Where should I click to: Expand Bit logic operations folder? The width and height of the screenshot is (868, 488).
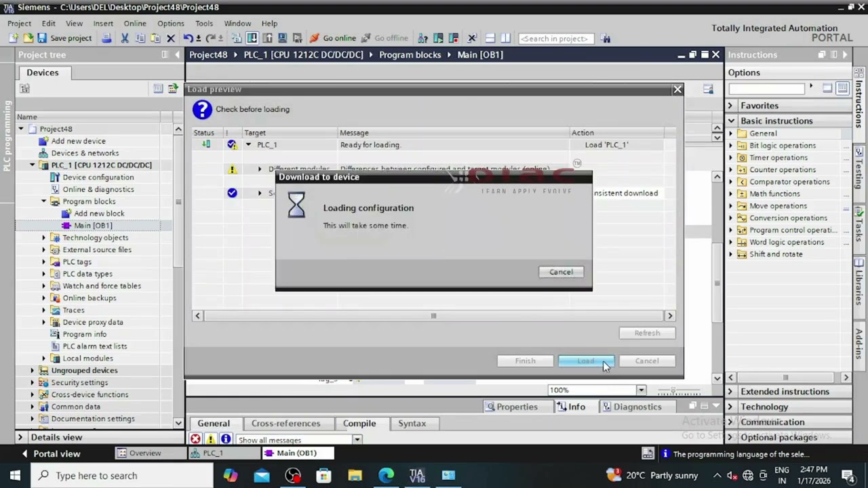[x=732, y=145]
